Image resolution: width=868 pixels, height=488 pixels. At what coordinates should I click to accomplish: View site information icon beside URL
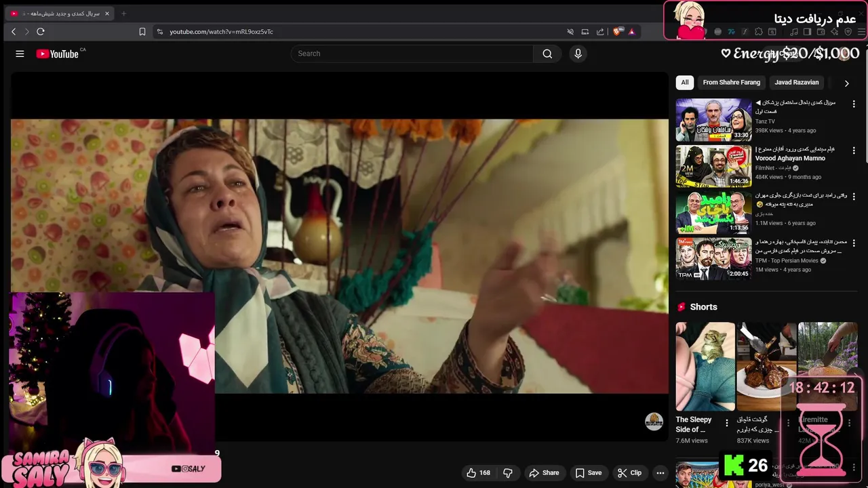[160, 31]
